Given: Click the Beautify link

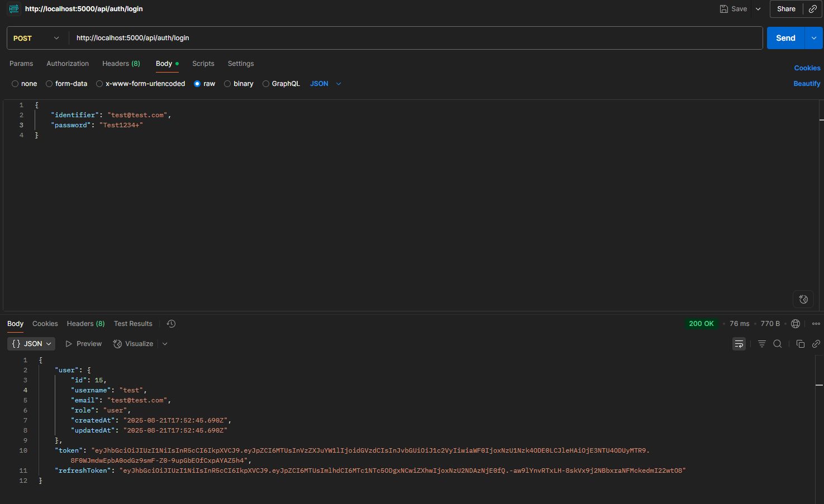Looking at the screenshot, I should tap(807, 84).
